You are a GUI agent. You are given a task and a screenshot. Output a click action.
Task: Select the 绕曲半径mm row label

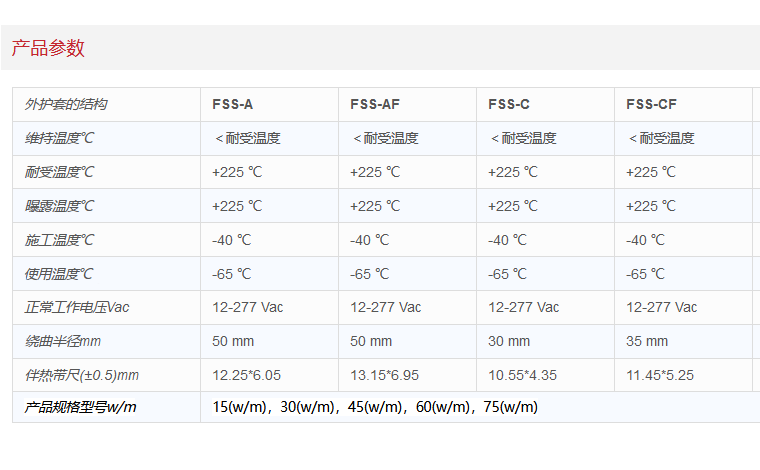click(63, 341)
